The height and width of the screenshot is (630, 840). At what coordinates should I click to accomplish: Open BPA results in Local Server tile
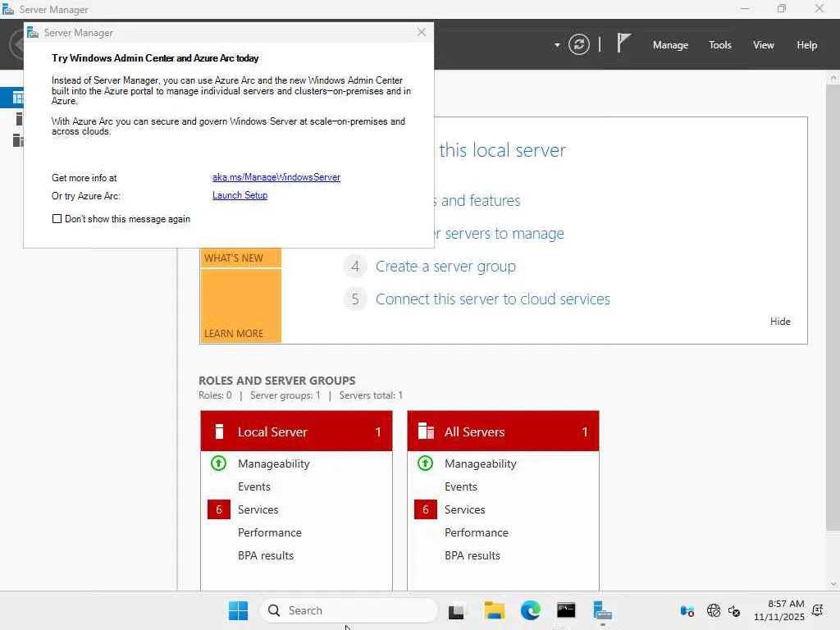265,555
